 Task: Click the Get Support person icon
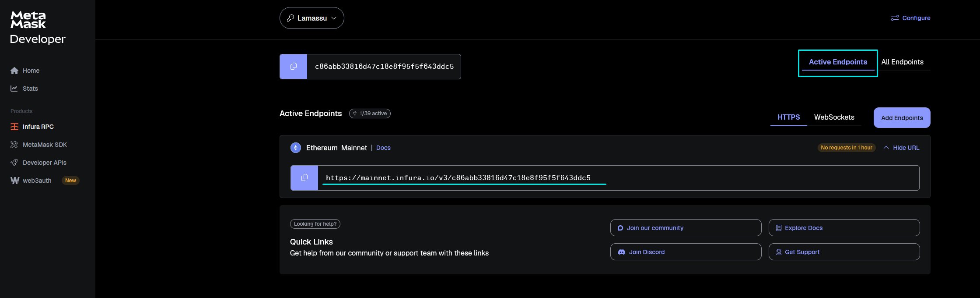pos(779,252)
